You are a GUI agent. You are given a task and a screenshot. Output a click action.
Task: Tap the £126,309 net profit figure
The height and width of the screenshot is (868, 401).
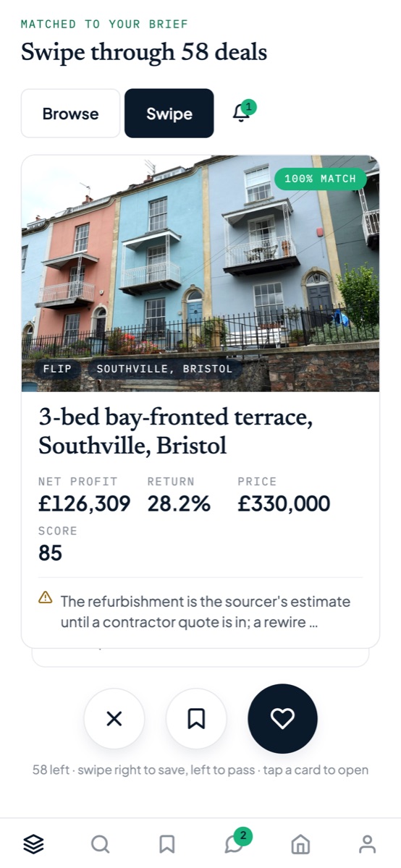85,504
